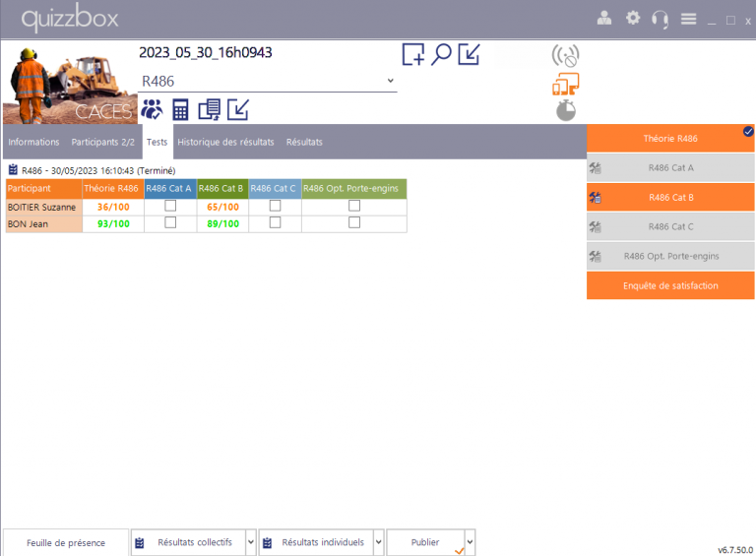This screenshot has width=756, height=556.
Task: Check R486 Cat A for BOITIER Suzanne
Action: click(x=170, y=207)
